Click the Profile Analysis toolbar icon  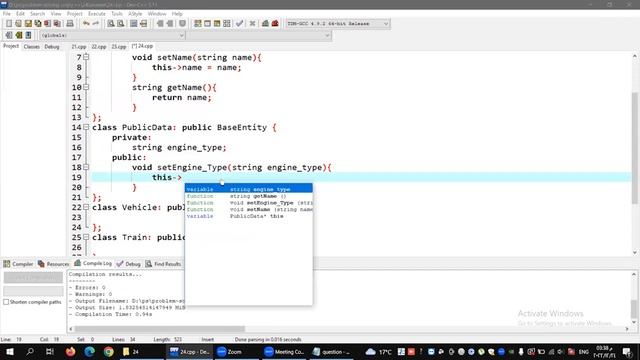(x=265, y=24)
